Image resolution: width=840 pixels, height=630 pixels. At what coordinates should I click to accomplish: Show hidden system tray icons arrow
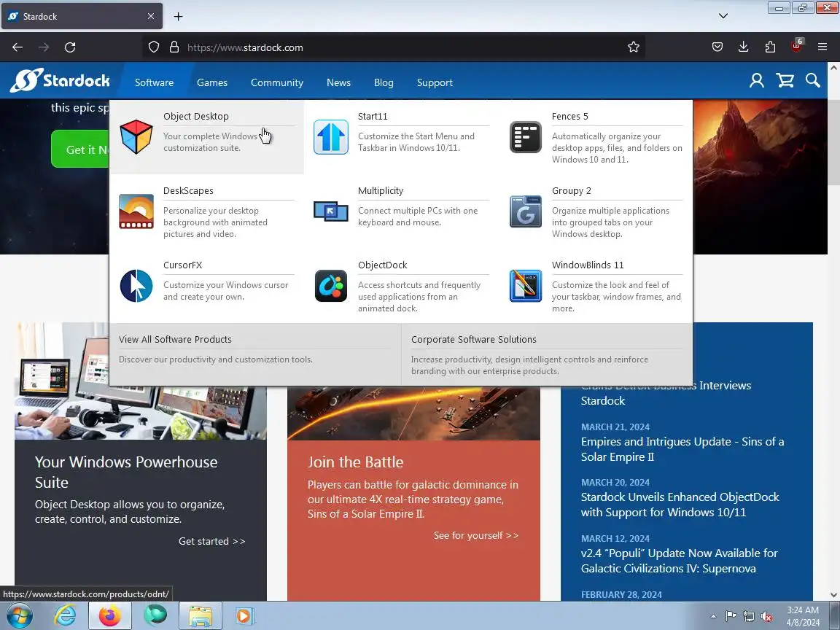713,616
